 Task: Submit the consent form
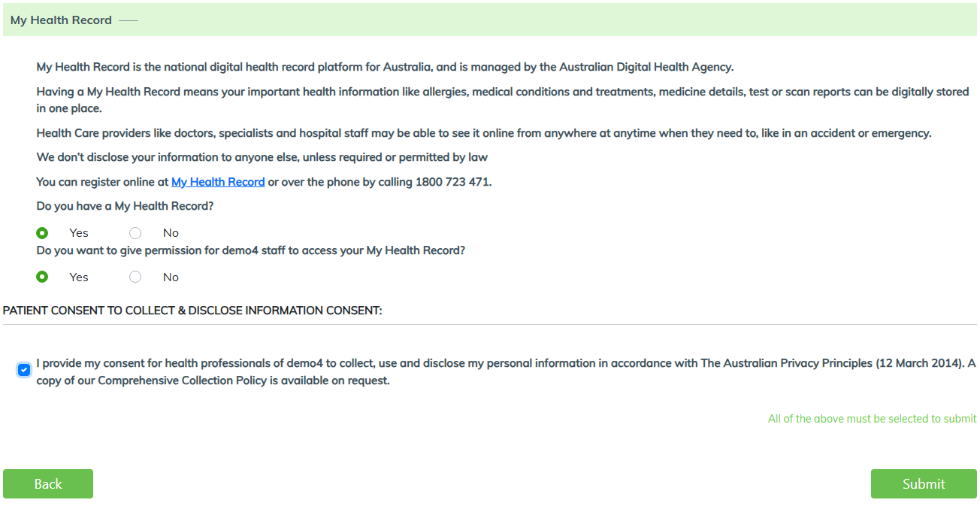coord(924,484)
